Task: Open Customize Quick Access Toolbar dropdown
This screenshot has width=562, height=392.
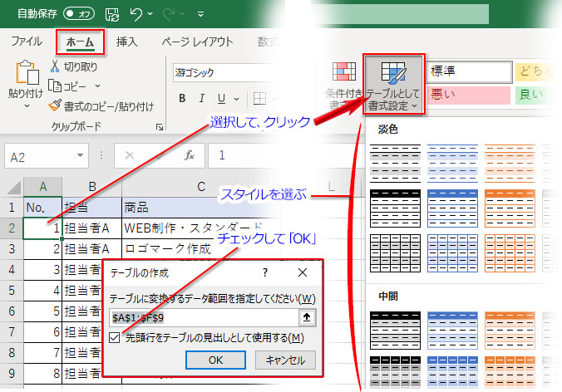Action: pyautogui.click(x=200, y=14)
